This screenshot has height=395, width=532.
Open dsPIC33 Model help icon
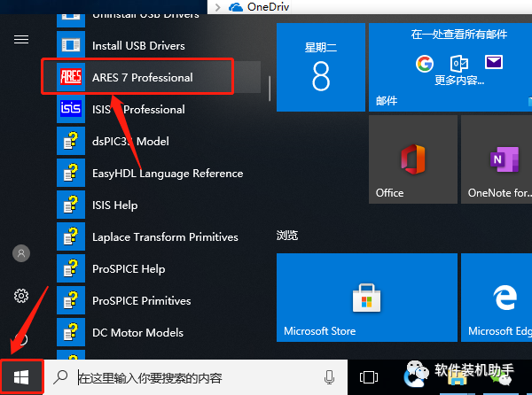pos(71,141)
